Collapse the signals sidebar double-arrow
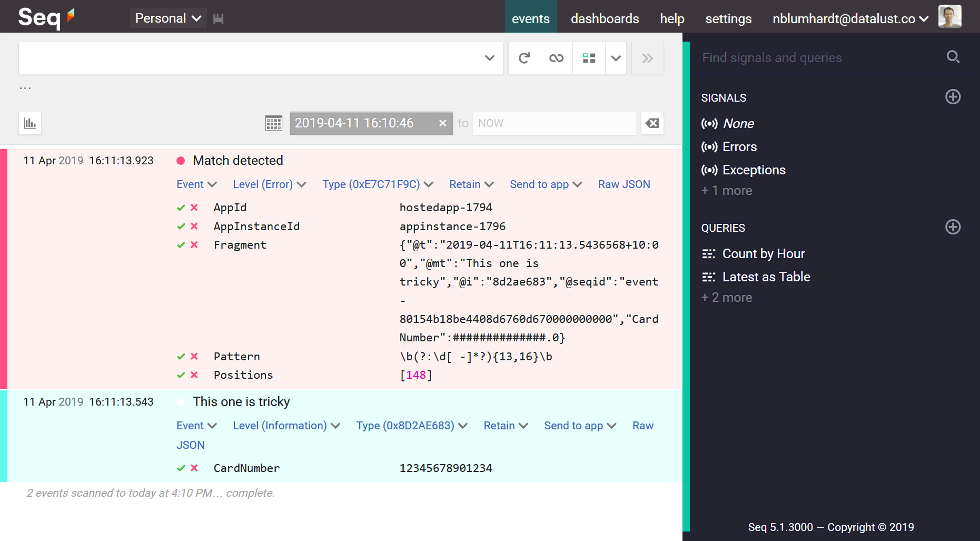This screenshot has width=980, height=541. click(x=648, y=58)
